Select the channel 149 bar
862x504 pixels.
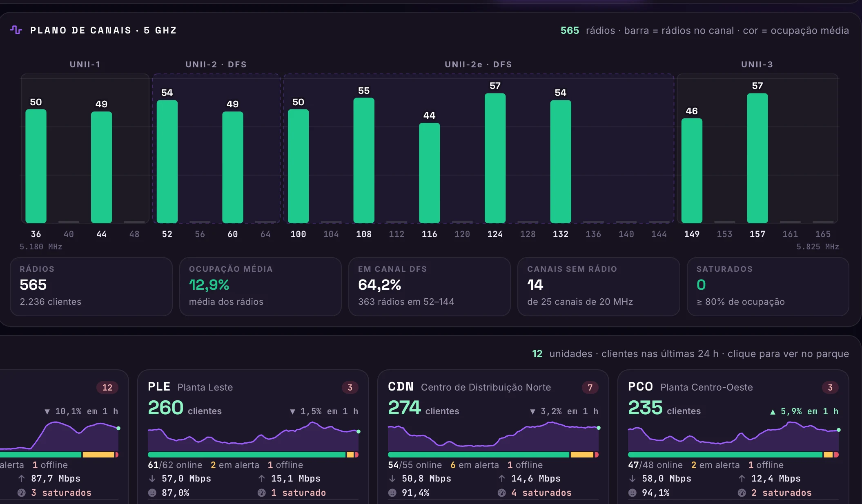pyautogui.click(x=692, y=171)
